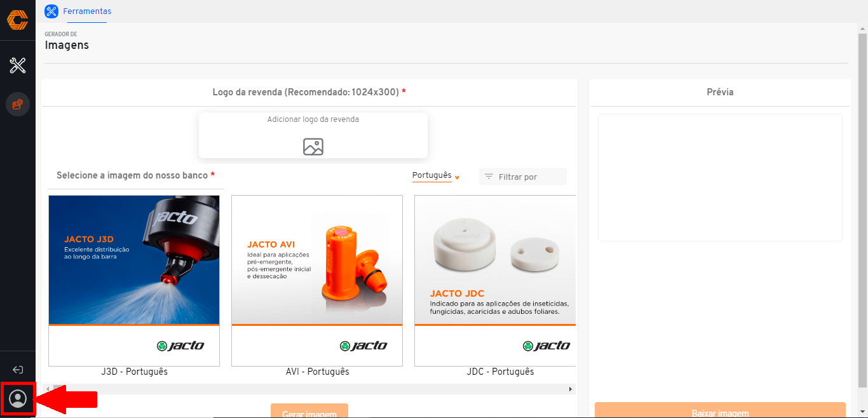Screen dimensions: 868x418
Task: Select the JACTO JDC image thumbnail
Action: click(495, 280)
